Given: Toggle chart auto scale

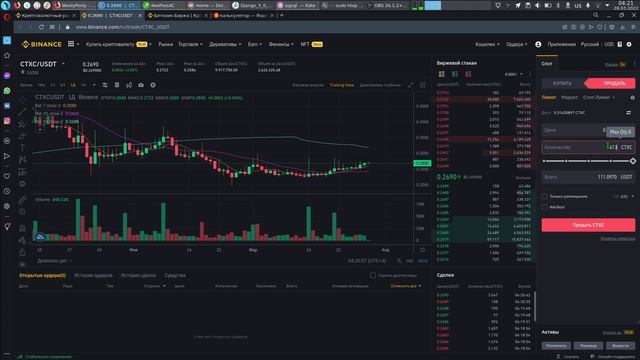Looking at the screenshot, I should tap(423, 260).
